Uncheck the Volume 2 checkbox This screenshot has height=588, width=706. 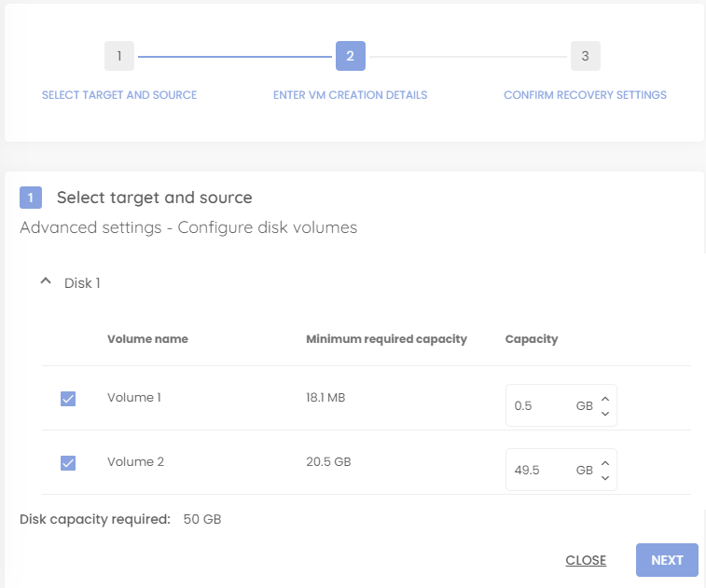click(68, 463)
